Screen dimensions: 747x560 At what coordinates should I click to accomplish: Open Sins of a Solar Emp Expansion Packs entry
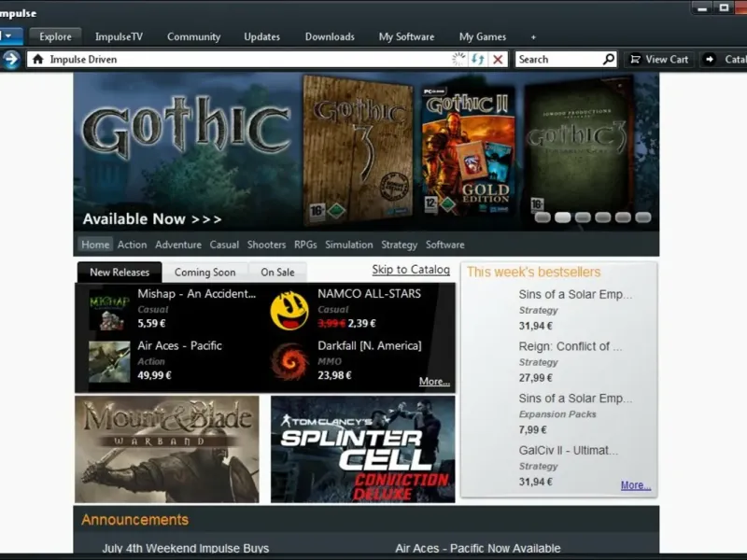(575, 399)
